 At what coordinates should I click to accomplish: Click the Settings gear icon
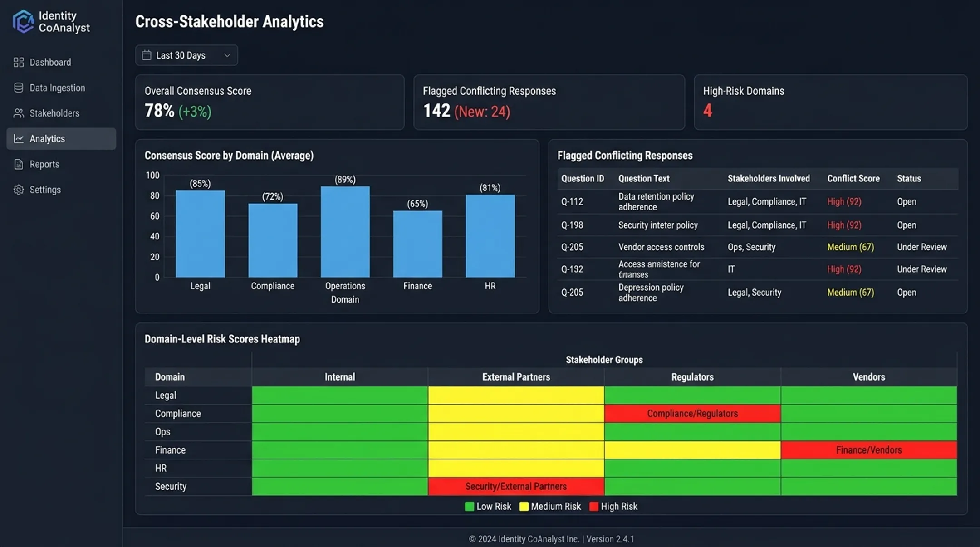point(19,190)
